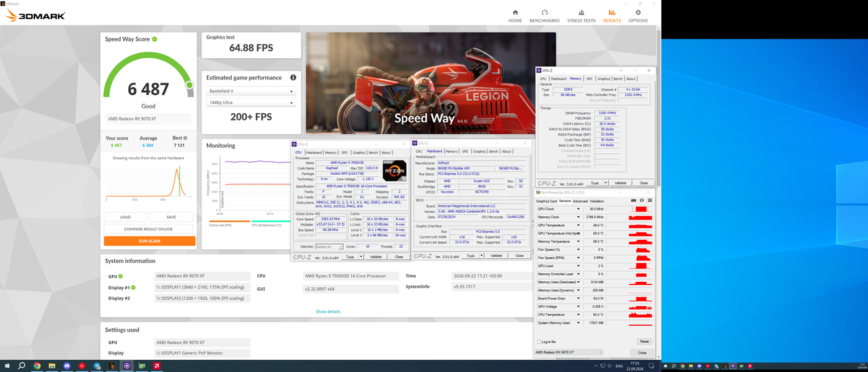Switch to the About tab in the CPU-Z CPU window
Image resolution: width=868 pixels, height=372 pixels.
[386, 152]
